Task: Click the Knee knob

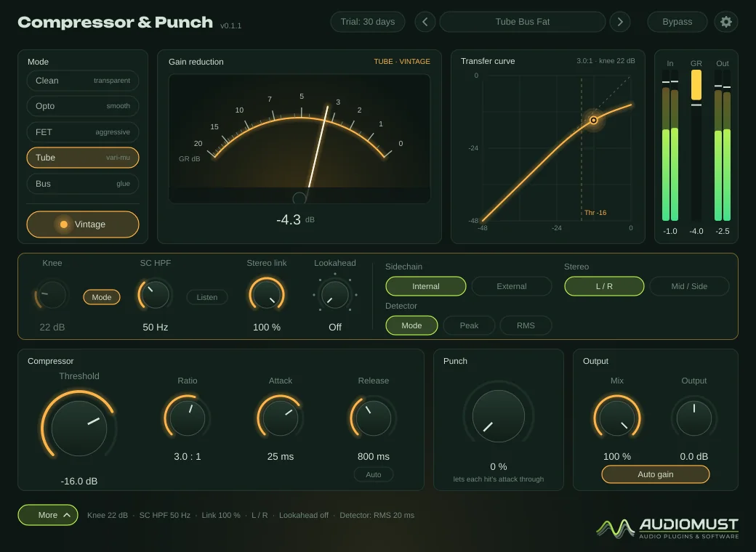Action: [52, 295]
